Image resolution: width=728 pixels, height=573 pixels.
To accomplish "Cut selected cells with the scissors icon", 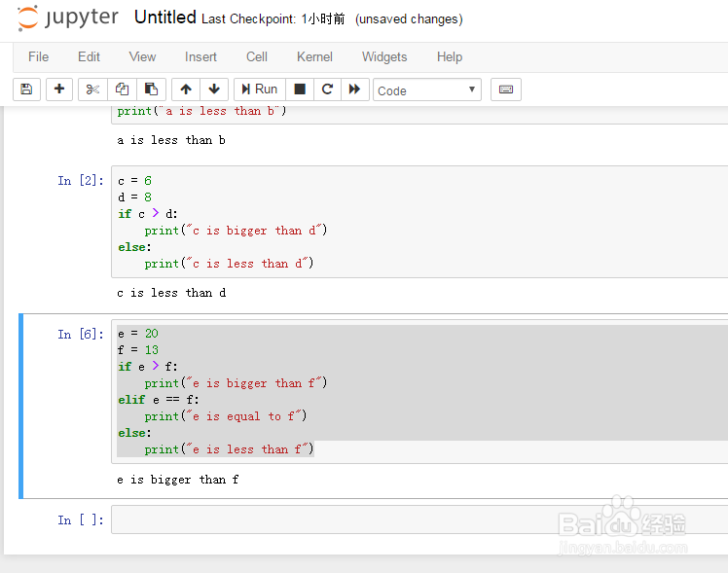I will point(92,90).
